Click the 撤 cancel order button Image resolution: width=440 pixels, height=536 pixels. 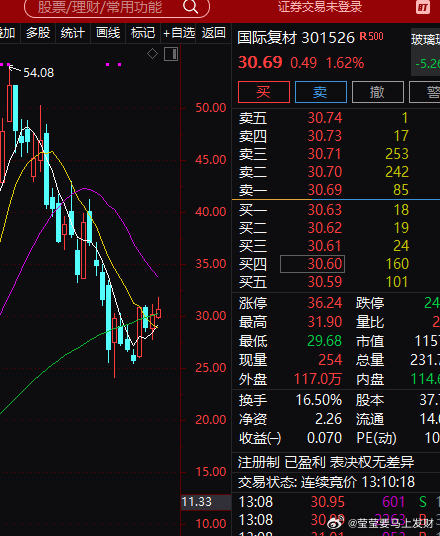coord(378,92)
